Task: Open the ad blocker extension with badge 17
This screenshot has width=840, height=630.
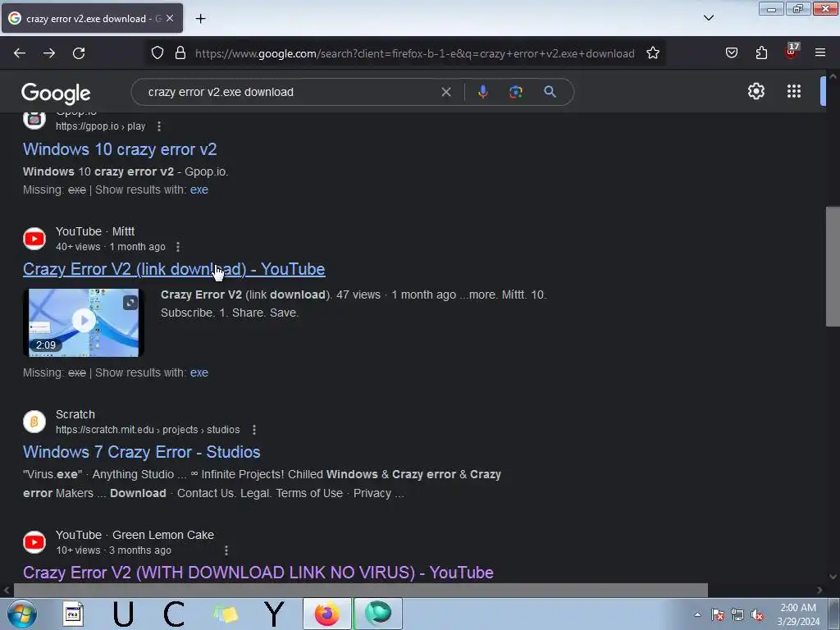Action: (791, 52)
